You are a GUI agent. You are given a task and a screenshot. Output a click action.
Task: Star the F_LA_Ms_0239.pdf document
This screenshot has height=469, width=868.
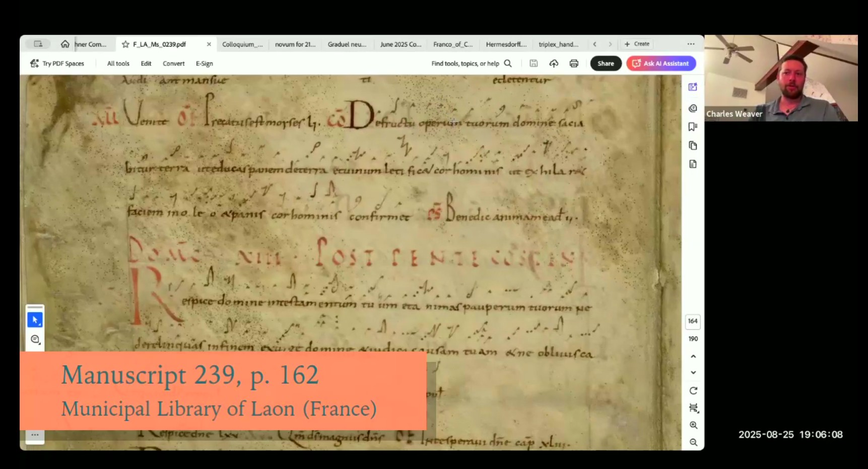point(125,44)
